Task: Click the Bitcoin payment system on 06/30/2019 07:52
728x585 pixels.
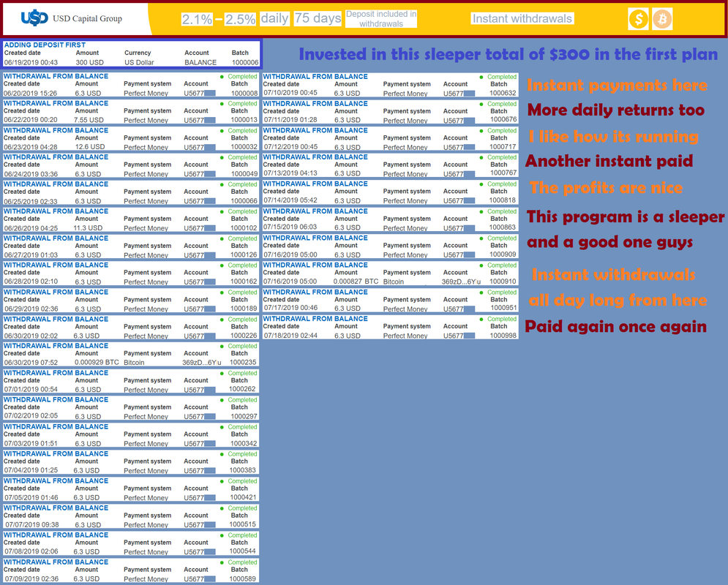Action: pyautogui.click(x=134, y=362)
